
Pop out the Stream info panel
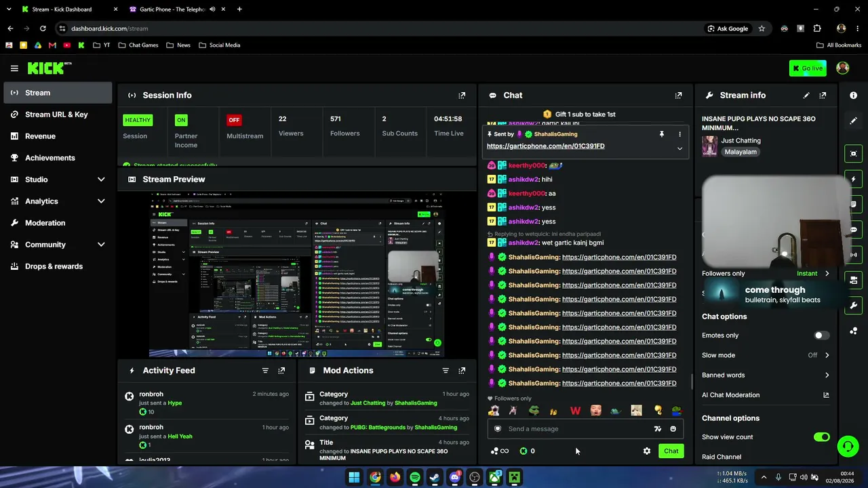click(823, 96)
